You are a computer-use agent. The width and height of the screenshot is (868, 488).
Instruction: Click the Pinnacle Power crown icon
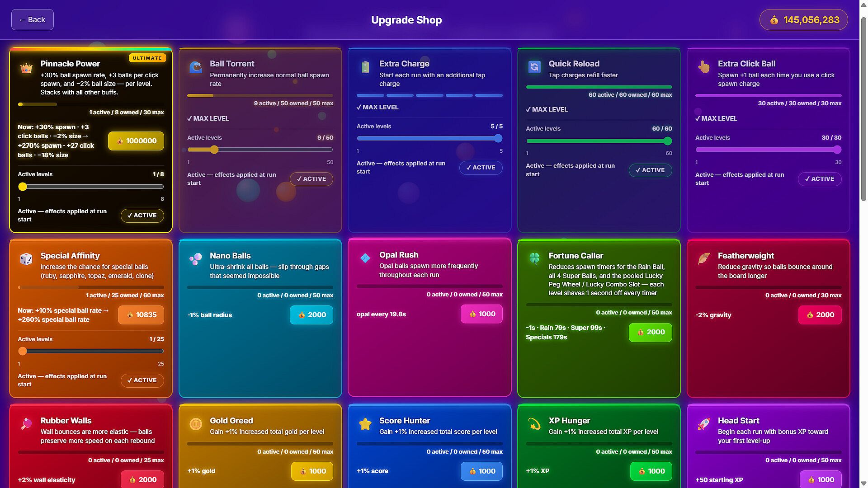[26, 68]
